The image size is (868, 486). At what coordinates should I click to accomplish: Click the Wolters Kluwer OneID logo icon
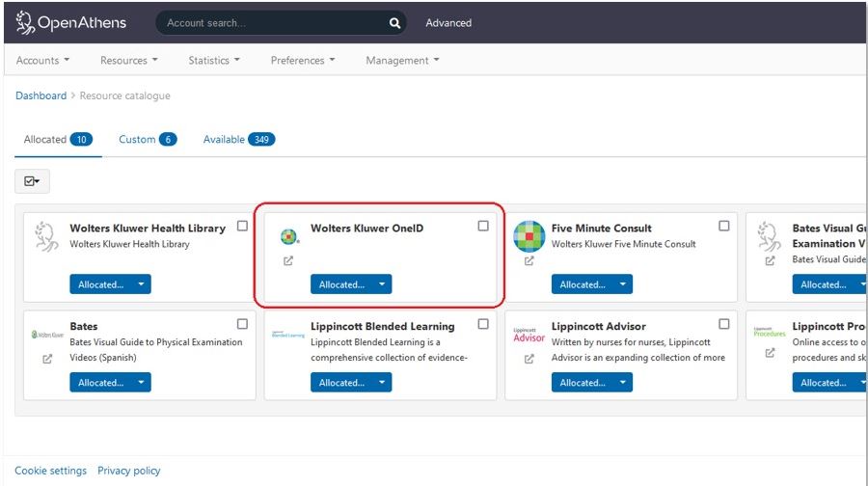pyautogui.click(x=288, y=236)
